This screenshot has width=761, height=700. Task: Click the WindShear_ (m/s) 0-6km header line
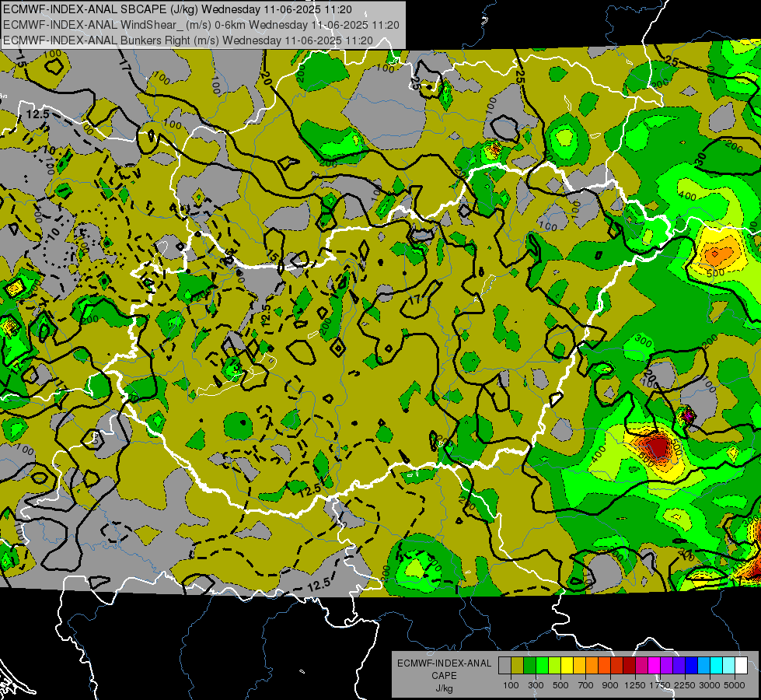tap(201, 25)
